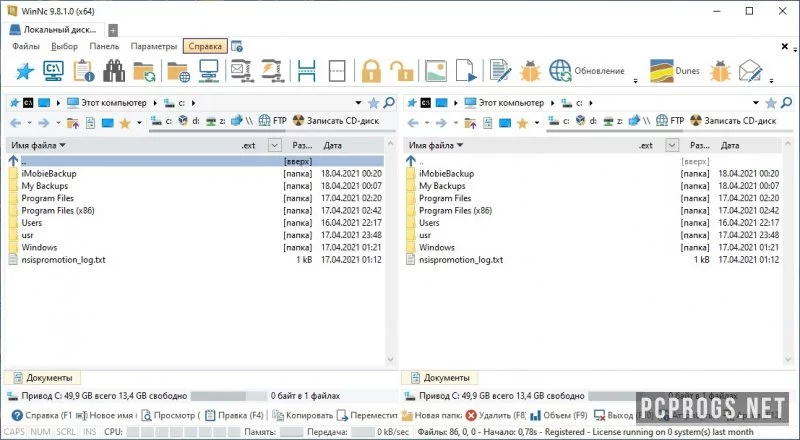Select the Локальный диск tab

[53, 30]
